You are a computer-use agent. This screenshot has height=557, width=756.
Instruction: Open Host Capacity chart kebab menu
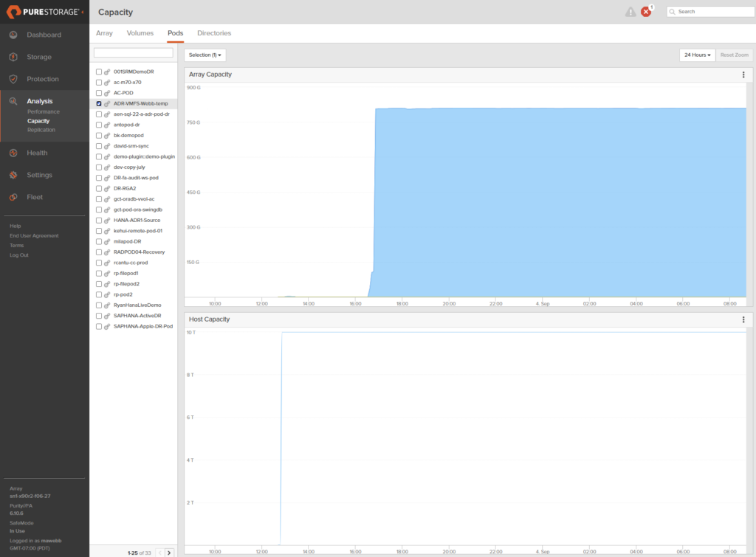(x=743, y=319)
